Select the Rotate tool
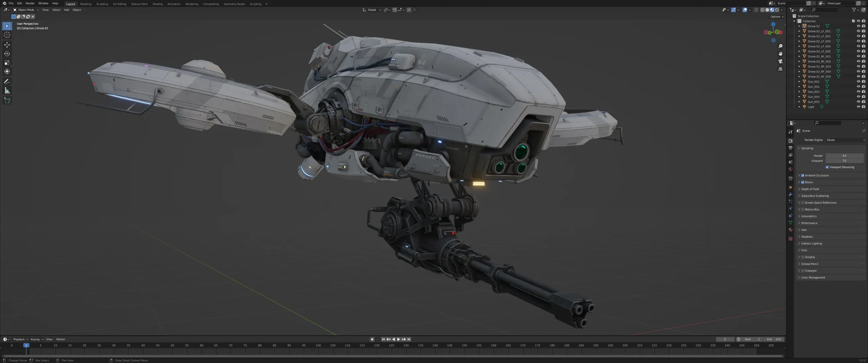 pyautogui.click(x=7, y=54)
